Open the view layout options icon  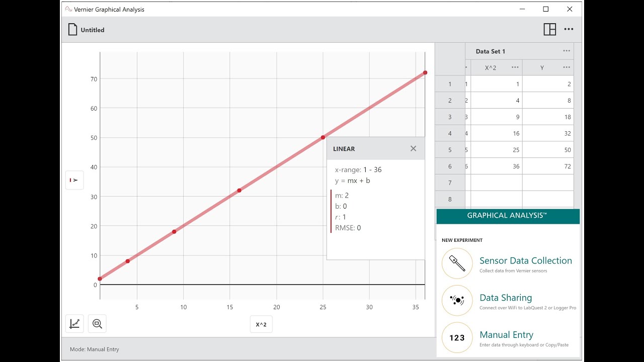click(549, 29)
